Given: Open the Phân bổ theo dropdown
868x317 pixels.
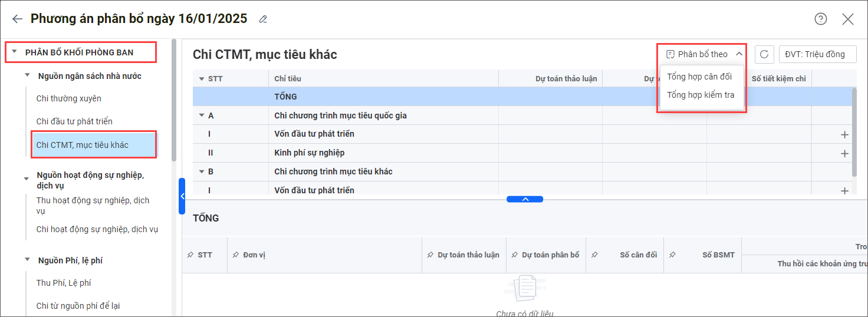Looking at the screenshot, I should 703,54.
